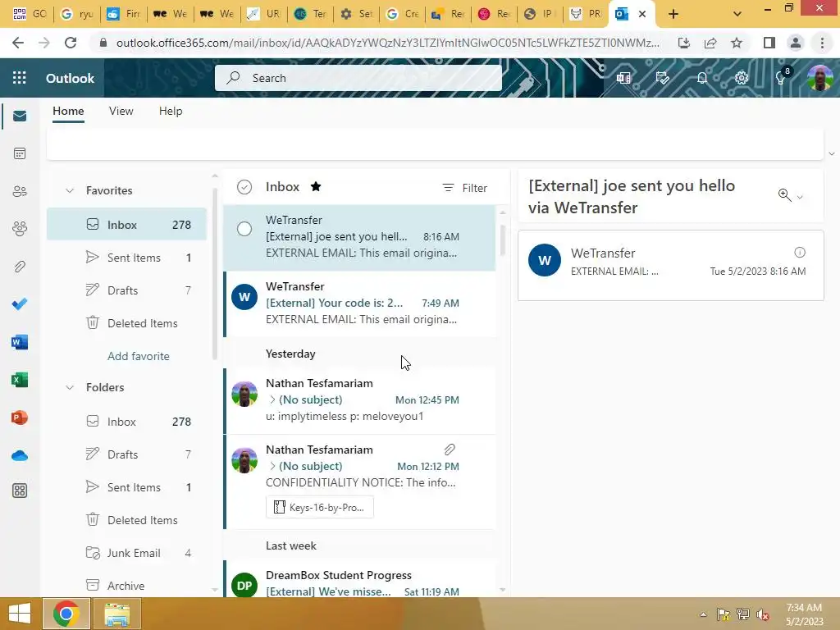Click the Outlook brand link

[x=71, y=78]
